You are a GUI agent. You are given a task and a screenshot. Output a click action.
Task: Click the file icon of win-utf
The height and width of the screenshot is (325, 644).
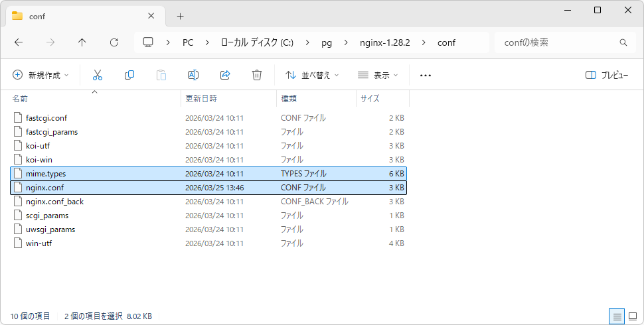click(x=18, y=243)
